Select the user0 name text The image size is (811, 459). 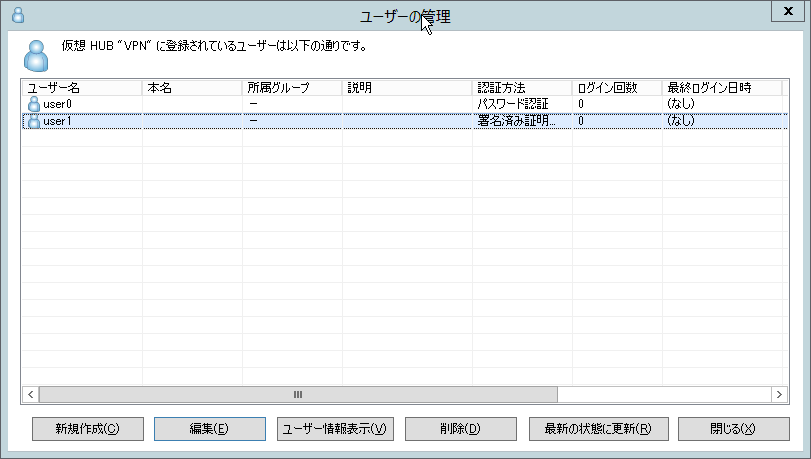tap(57, 104)
